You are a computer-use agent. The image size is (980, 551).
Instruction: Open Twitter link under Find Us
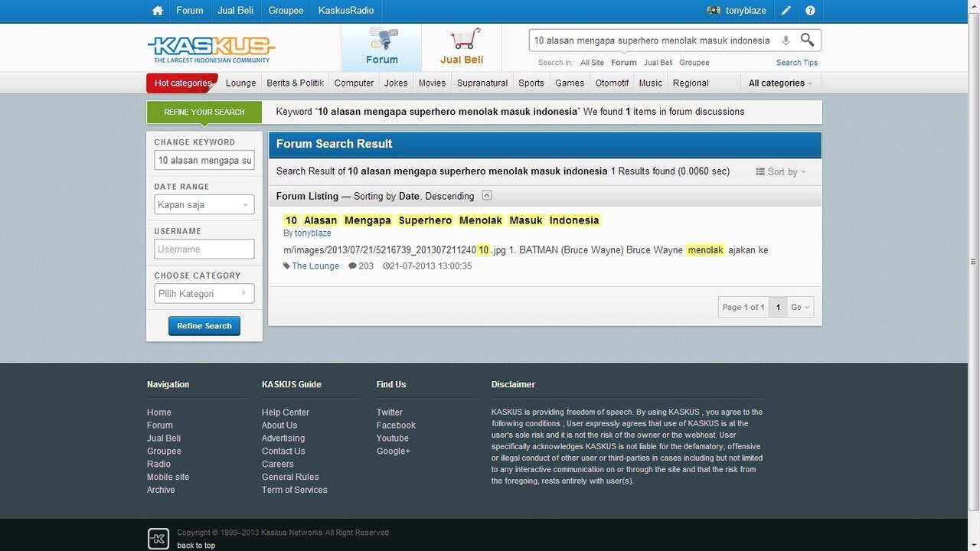[390, 412]
